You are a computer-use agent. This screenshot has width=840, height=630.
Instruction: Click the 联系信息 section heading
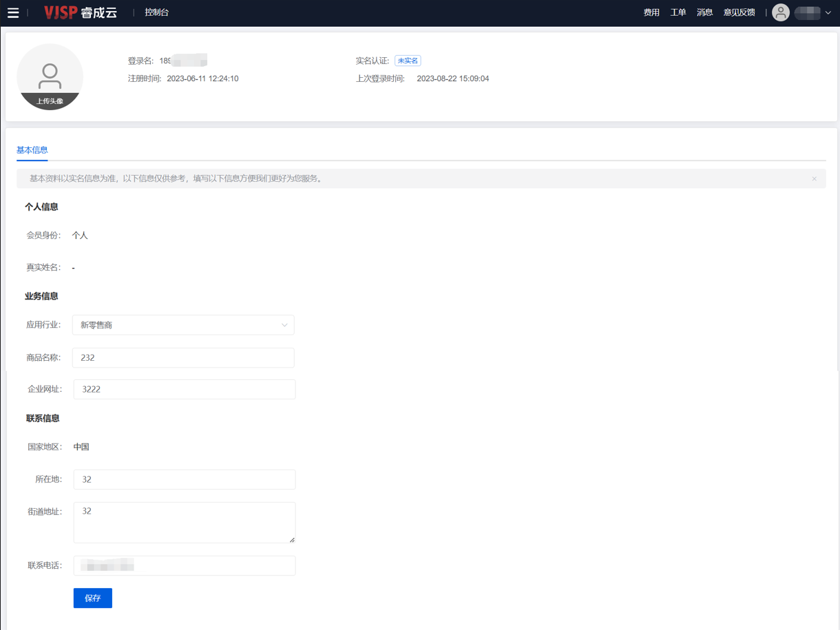coord(43,419)
